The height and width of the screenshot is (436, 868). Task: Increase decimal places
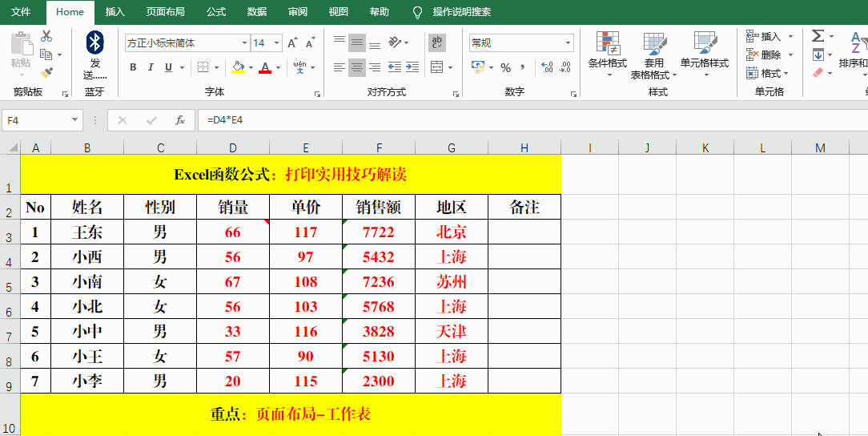(547, 67)
